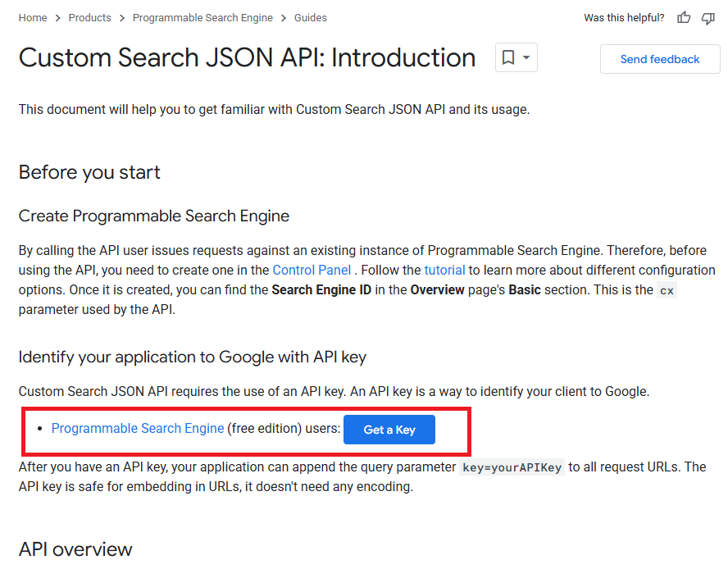The image size is (728, 569).
Task: Click 'Identify your application to Google with API key' heading
Action: coord(192,357)
